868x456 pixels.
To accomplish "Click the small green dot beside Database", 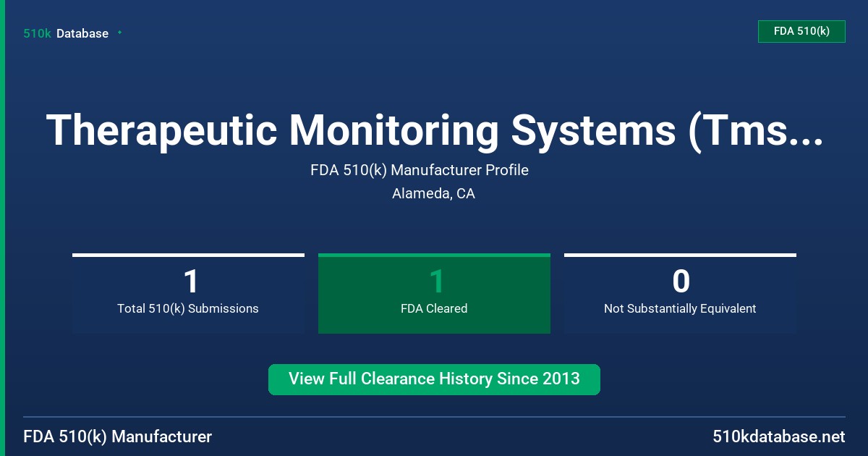I will pos(119,33).
